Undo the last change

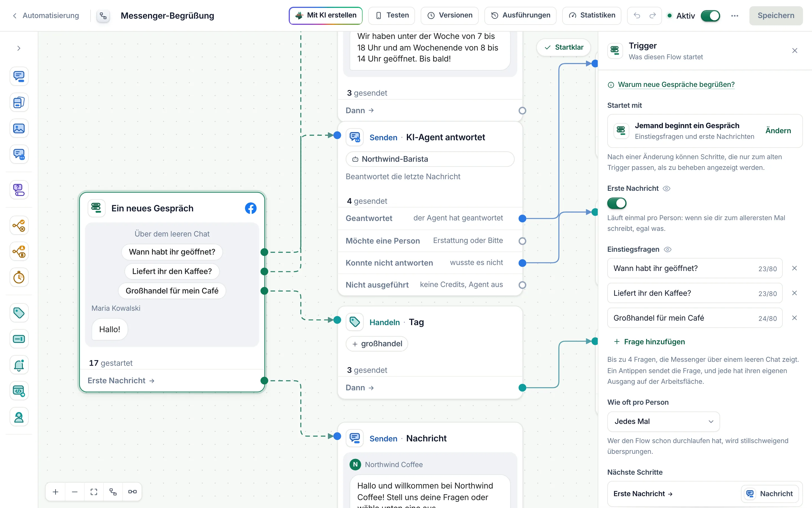(637, 16)
